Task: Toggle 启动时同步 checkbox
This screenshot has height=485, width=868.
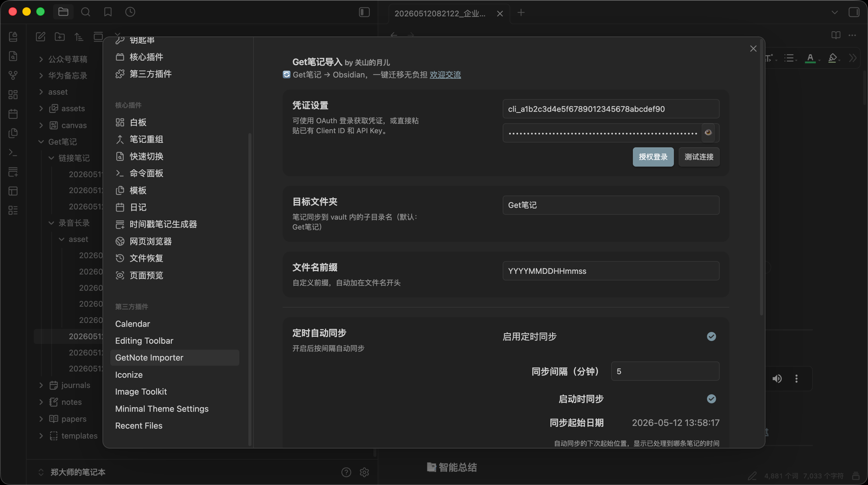Action: pyautogui.click(x=711, y=399)
